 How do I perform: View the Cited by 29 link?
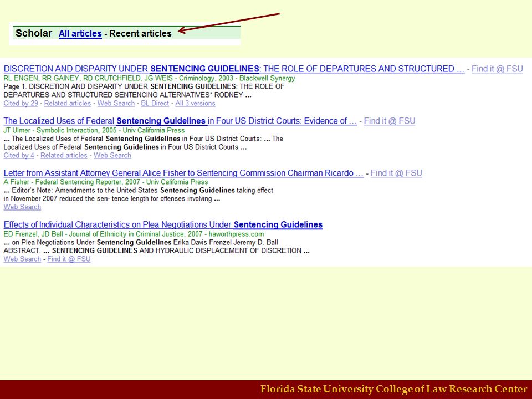21,103
